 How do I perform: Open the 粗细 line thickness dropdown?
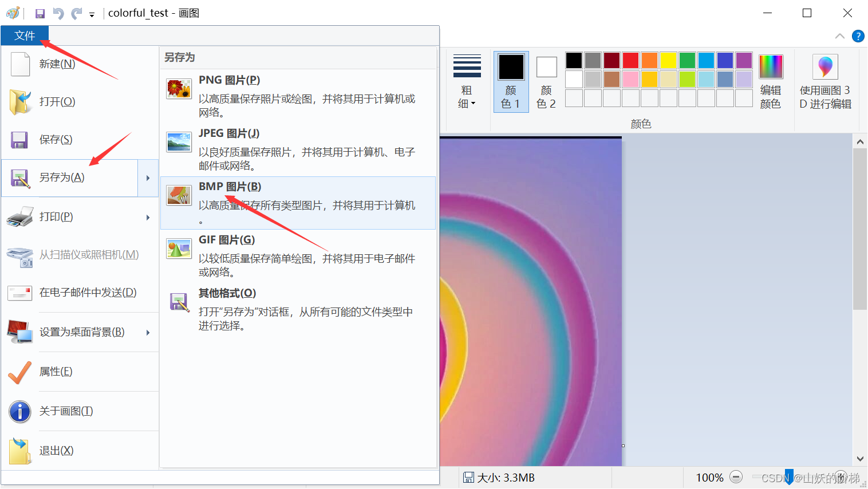point(467,82)
